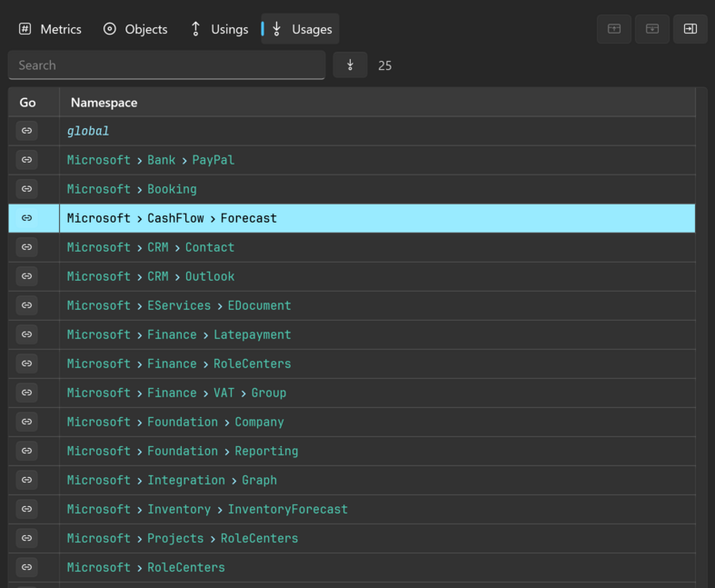
Task: Click into the Search field
Action: [x=167, y=65]
